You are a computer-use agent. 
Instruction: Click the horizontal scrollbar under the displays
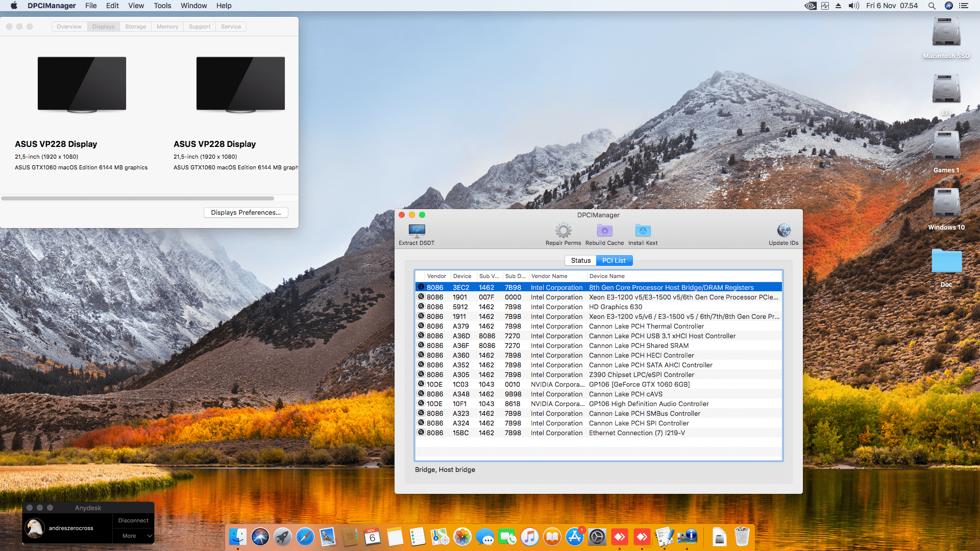(138, 198)
